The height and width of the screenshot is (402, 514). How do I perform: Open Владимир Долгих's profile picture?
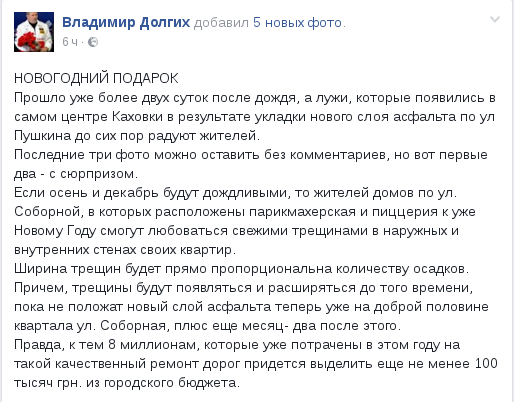(34, 32)
